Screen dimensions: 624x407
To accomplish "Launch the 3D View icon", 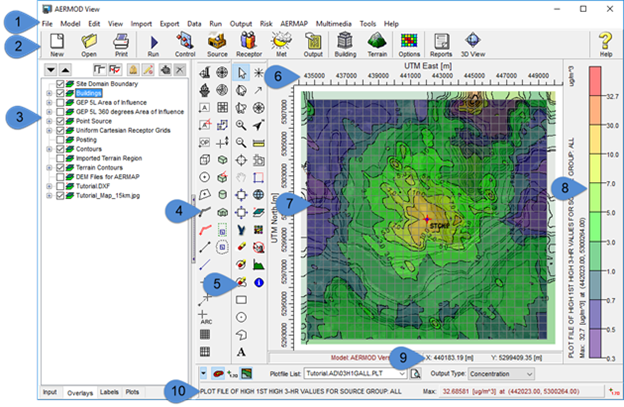I will coord(473,45).
